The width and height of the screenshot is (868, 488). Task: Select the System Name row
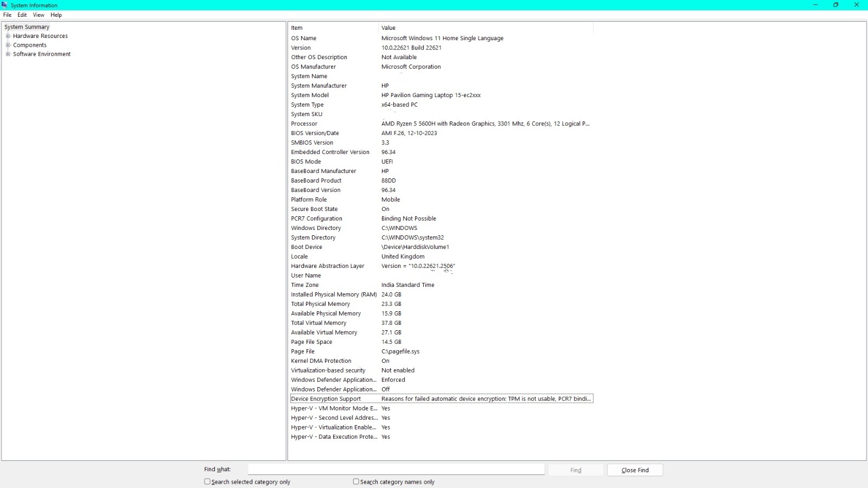[441, 76]
